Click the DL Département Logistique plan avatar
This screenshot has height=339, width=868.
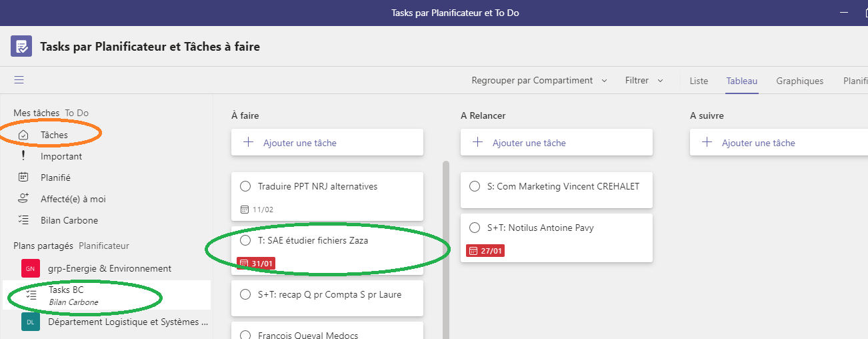(30, 322)
